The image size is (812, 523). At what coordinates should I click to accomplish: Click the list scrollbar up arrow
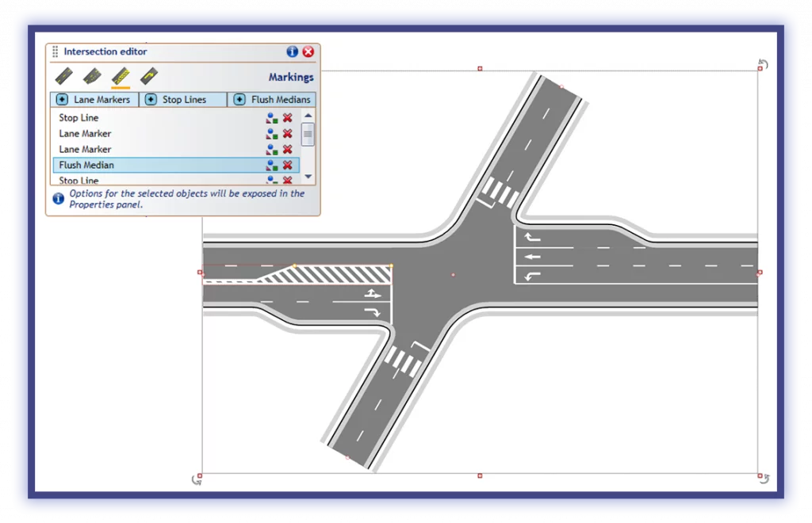308,114
